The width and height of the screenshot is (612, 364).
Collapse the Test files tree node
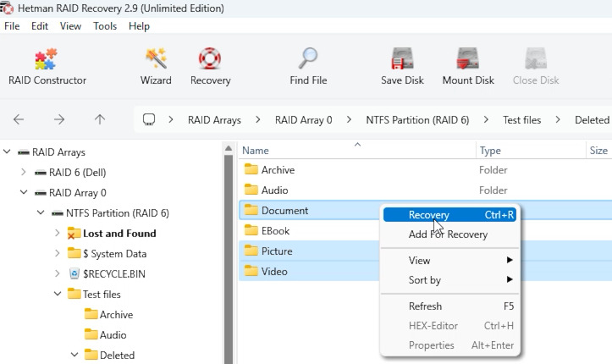tap(57, 294)
